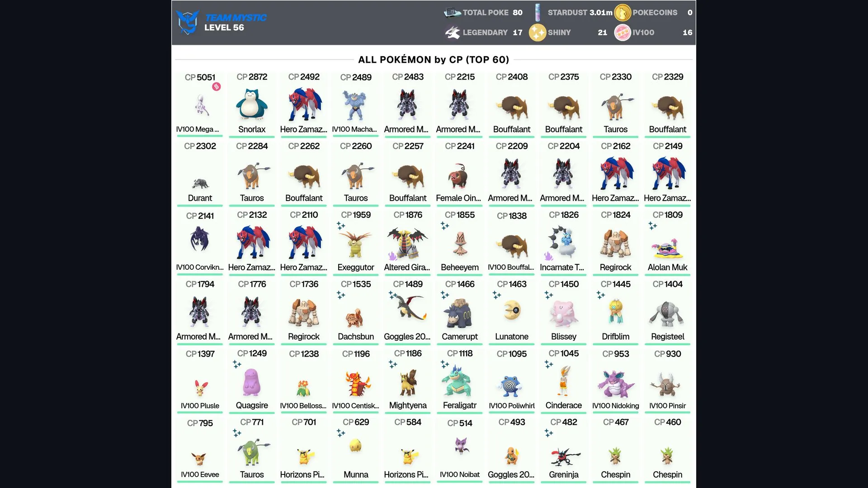This screenshot has width=868, height=488.
Task: Click the pink badge on CP 5051 Mega
Action: [x=217, y=87]
